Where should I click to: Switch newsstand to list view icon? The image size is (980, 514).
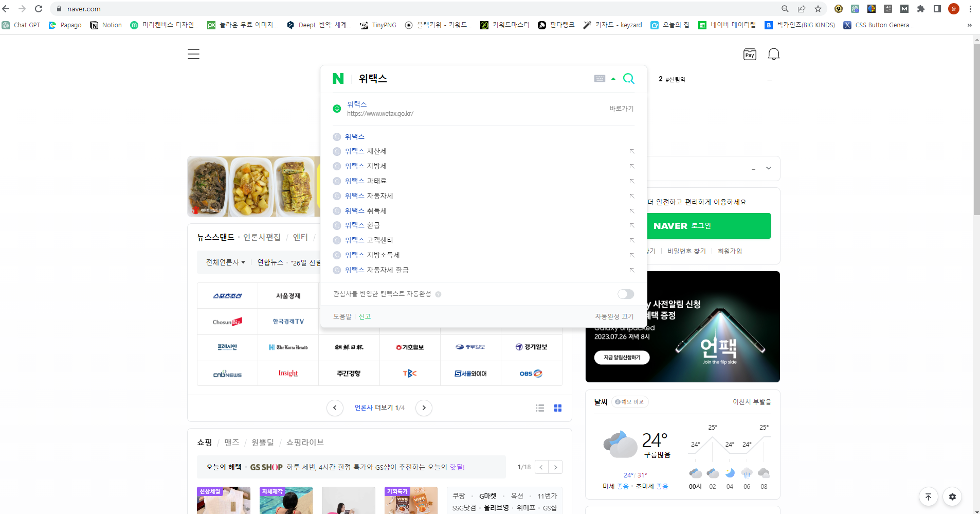click(539, 407)
